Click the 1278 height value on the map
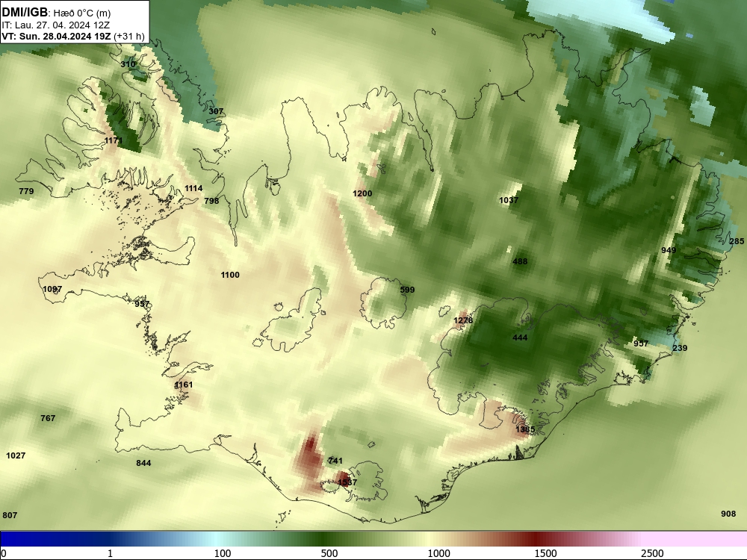This screenshot has height=560, width=747. coord(463,320)
